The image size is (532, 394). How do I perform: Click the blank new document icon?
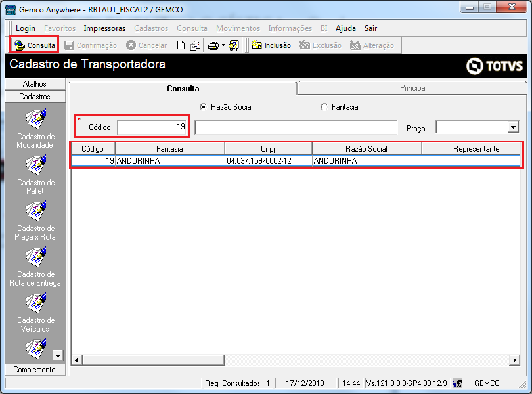181,45
